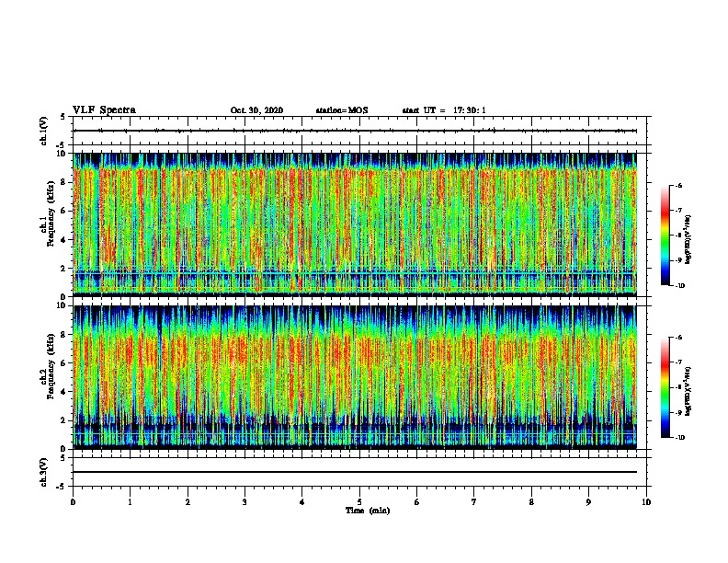Click the 'start UT = 17:30:1' header text
728x563 pixels.
coord(444,110)
